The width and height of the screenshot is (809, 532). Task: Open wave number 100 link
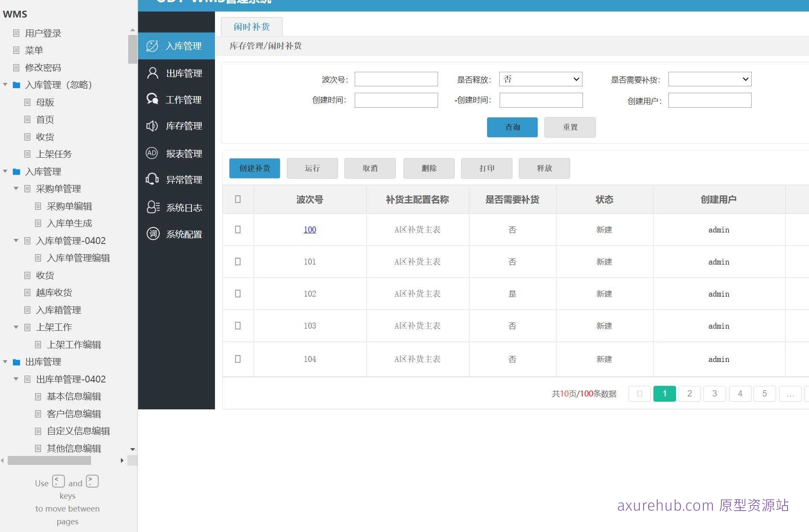[309, 229]
